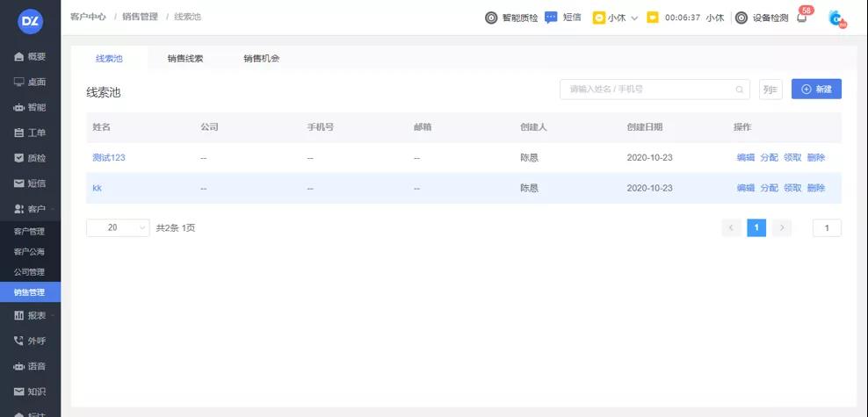The width and height of the screenshot is (868, 417).
Task: Open the 测试123 record link
Action: point(109,158)
